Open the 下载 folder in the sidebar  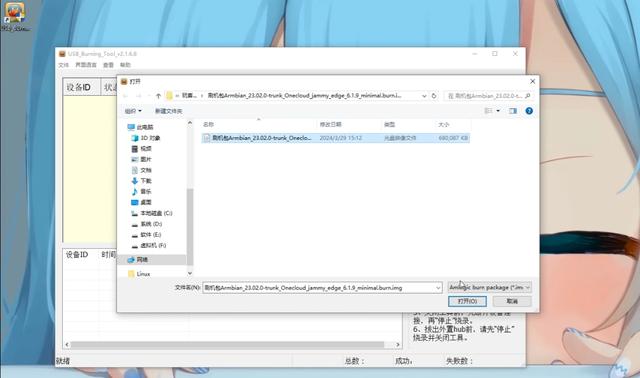[141, 181]
